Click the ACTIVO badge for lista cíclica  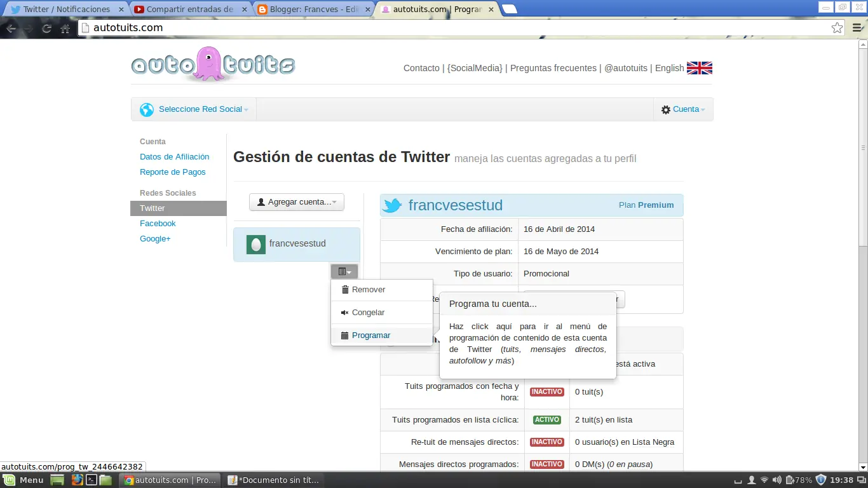click(547, 420)
